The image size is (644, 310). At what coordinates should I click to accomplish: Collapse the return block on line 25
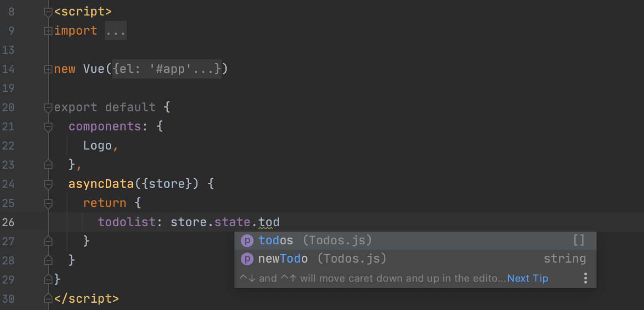coord(48,203)
